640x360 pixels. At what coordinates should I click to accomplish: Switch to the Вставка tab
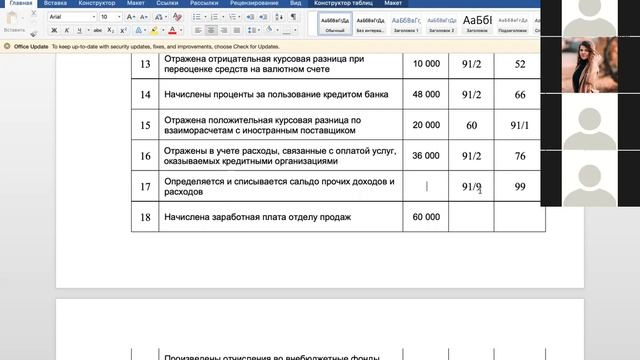point(55,3)
